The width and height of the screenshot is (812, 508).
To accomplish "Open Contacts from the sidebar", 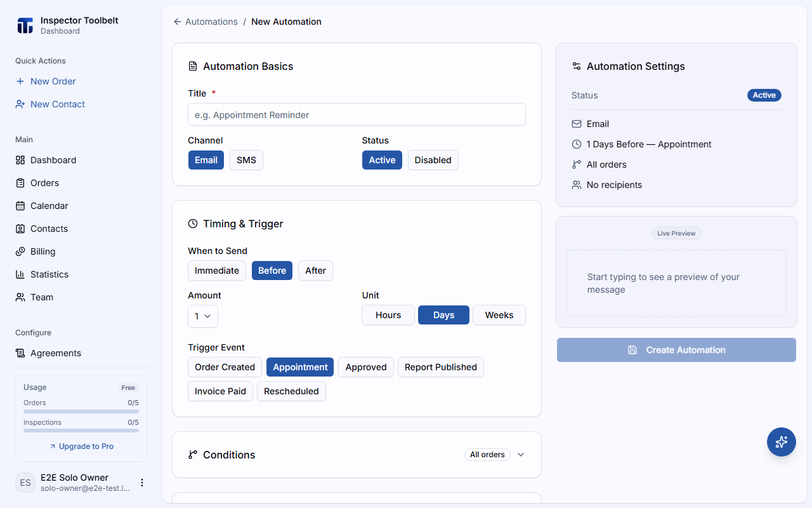I will tap(81, 229).
